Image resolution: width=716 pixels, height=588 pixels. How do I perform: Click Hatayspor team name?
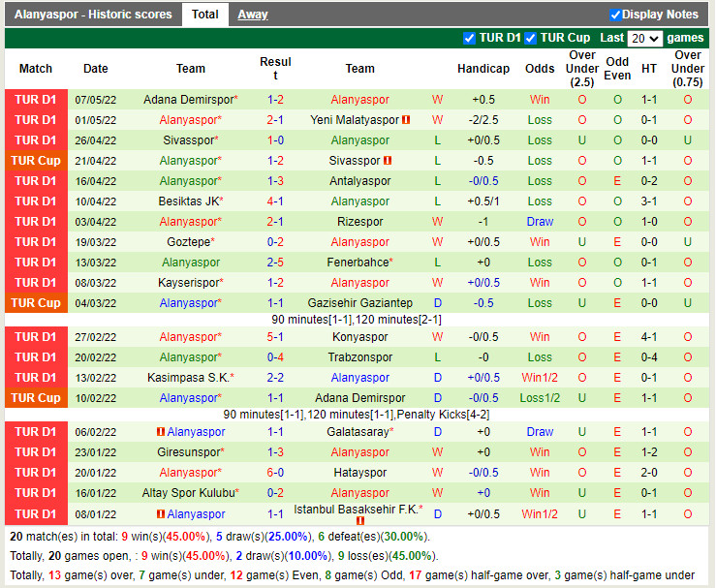point(359,473)
